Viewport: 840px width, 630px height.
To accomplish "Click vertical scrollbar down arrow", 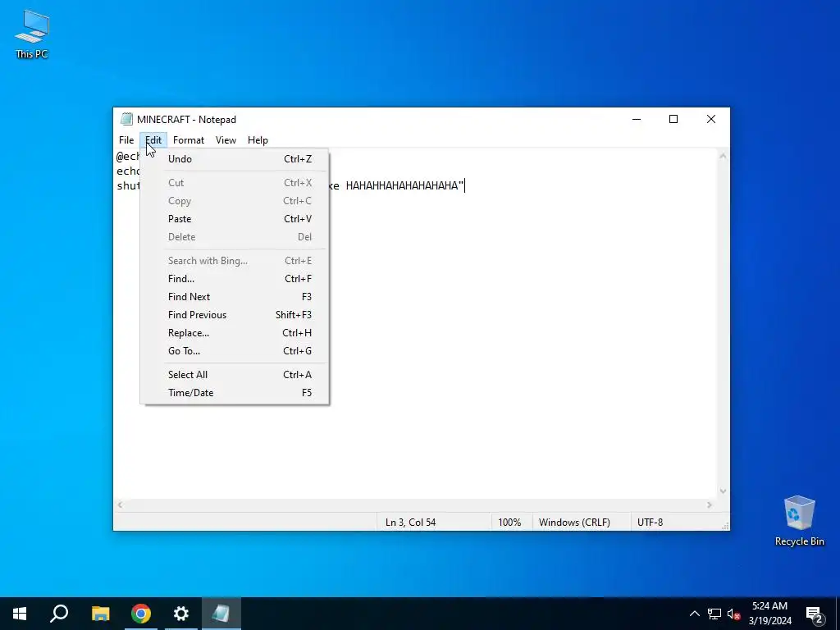I will coord(723,491).
